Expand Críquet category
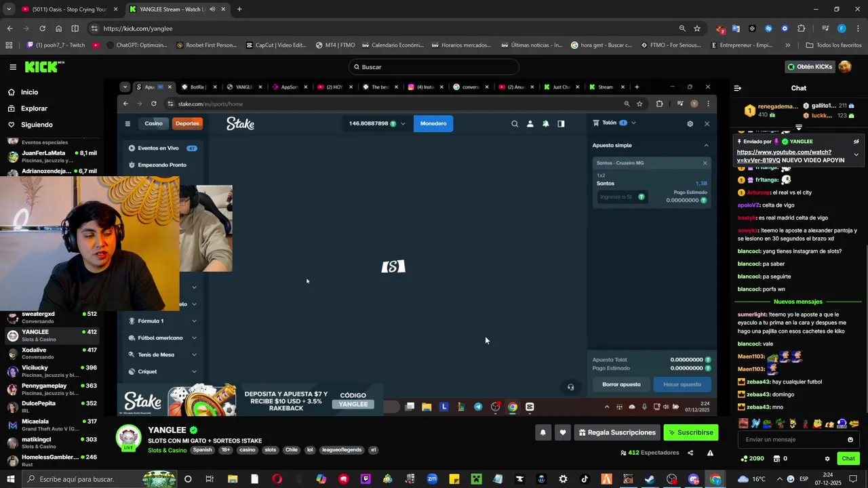Image resolution: width=868 pixels, height=488 pixels. pos(163,371)
